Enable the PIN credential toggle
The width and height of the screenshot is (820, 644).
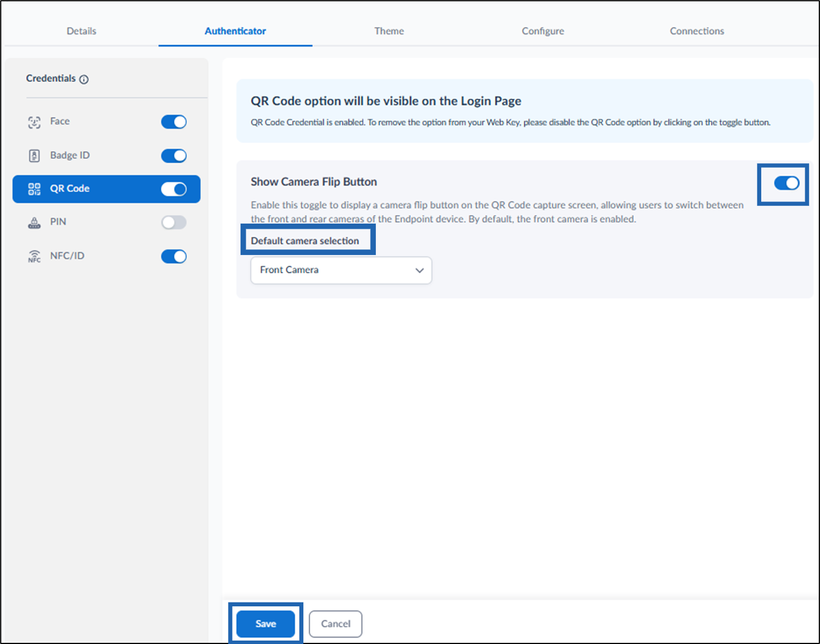pos(174,222)
